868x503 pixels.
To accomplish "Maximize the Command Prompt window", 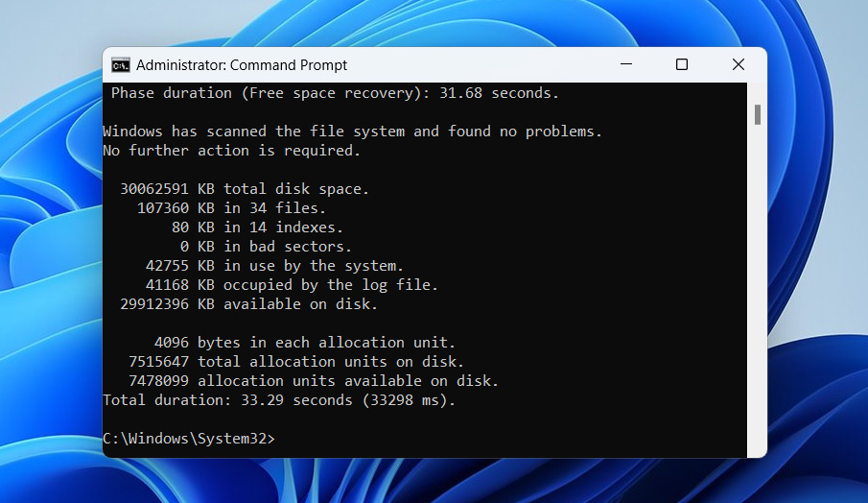I will (x=682, y=64).
